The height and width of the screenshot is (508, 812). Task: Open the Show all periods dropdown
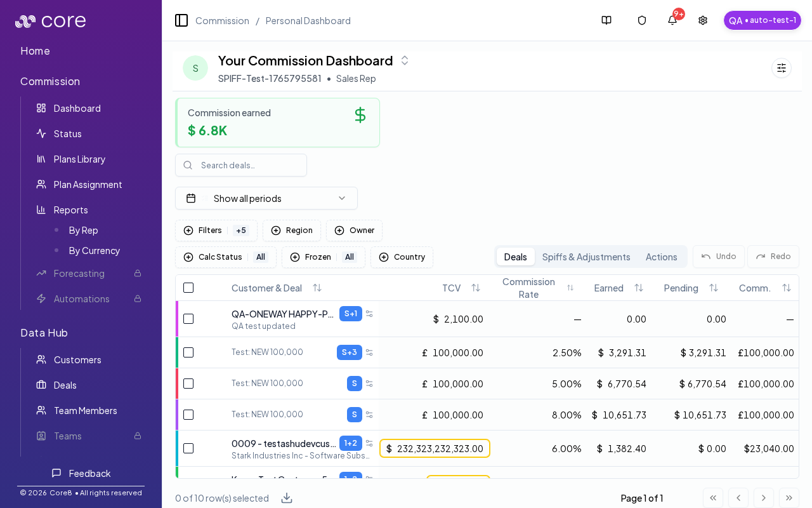pos(266,198)
